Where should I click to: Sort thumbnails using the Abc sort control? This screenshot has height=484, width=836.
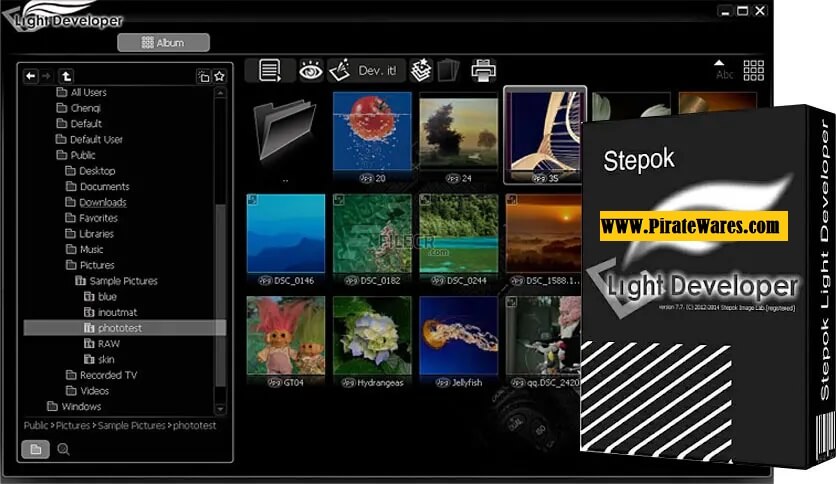(723, 69)
